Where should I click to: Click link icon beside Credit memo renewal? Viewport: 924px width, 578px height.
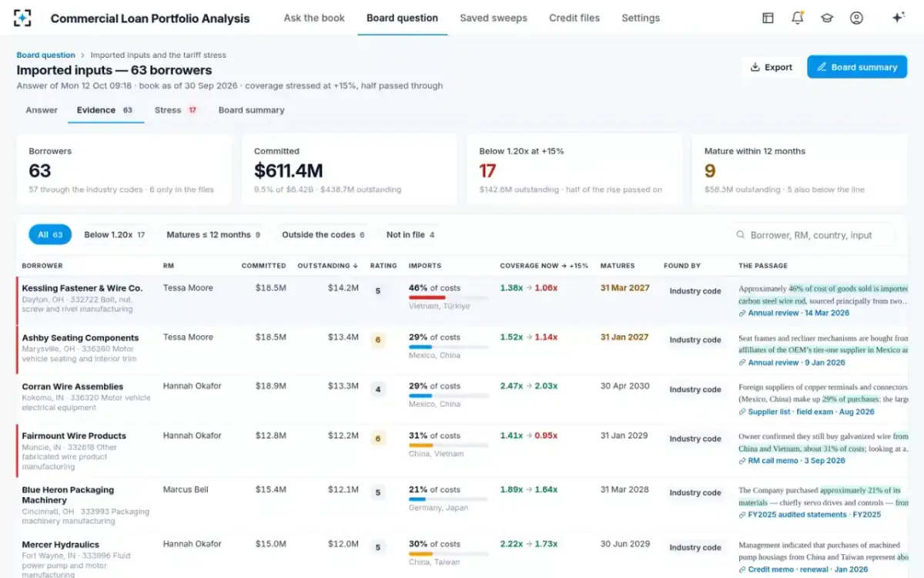pos(742,570)
